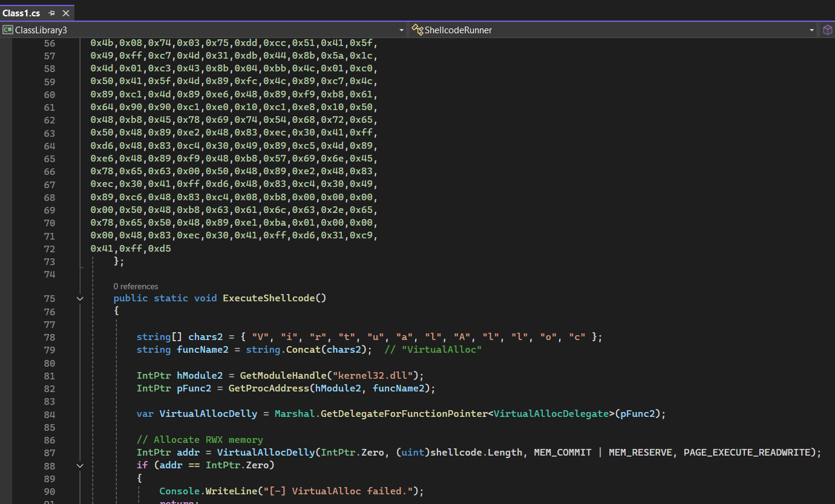Click the opening brace on line 76
This screenshot has width=835, height=504.
pos(117,311)
